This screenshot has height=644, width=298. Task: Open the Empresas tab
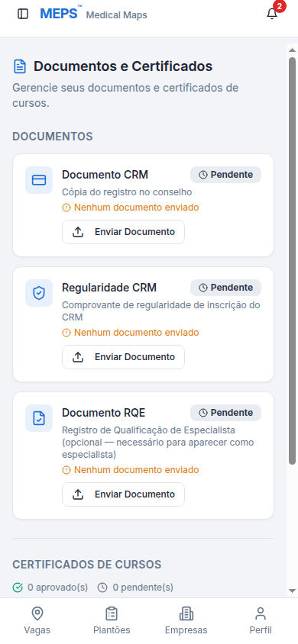point(186,621)
